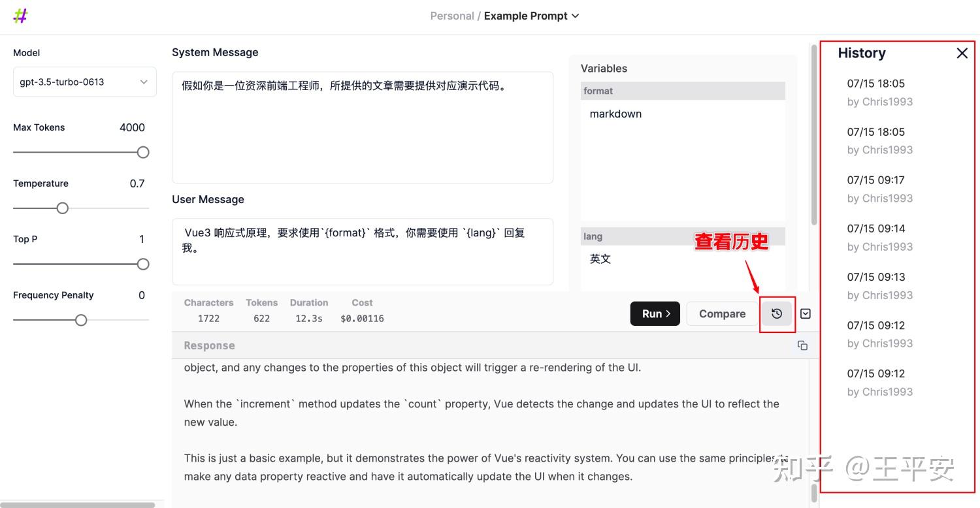Image resolution: width=980 pixels, height=508 pixels.
Task: Select first 07/15 18:05 history entry
Action: click(x=880, y=92)
